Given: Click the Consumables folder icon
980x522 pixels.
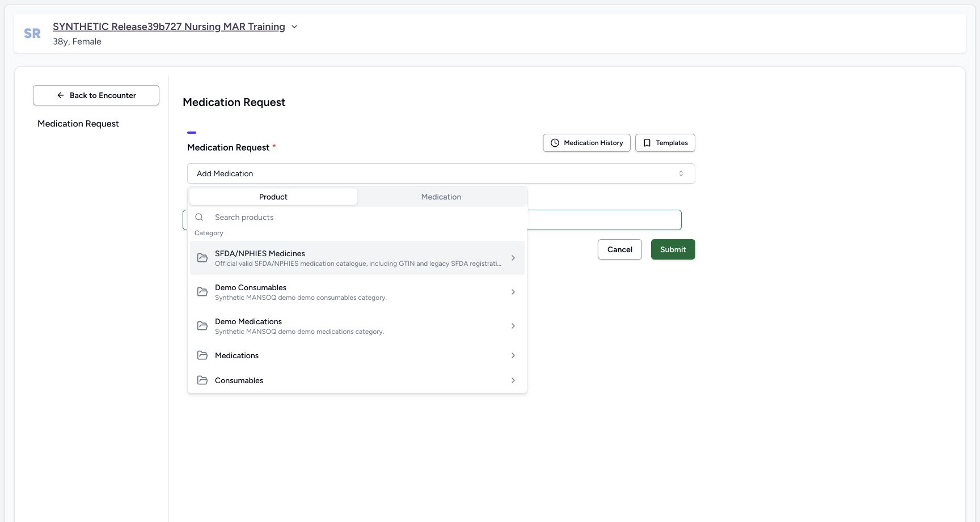Looking at the screenshot, I should click(202, 380).
